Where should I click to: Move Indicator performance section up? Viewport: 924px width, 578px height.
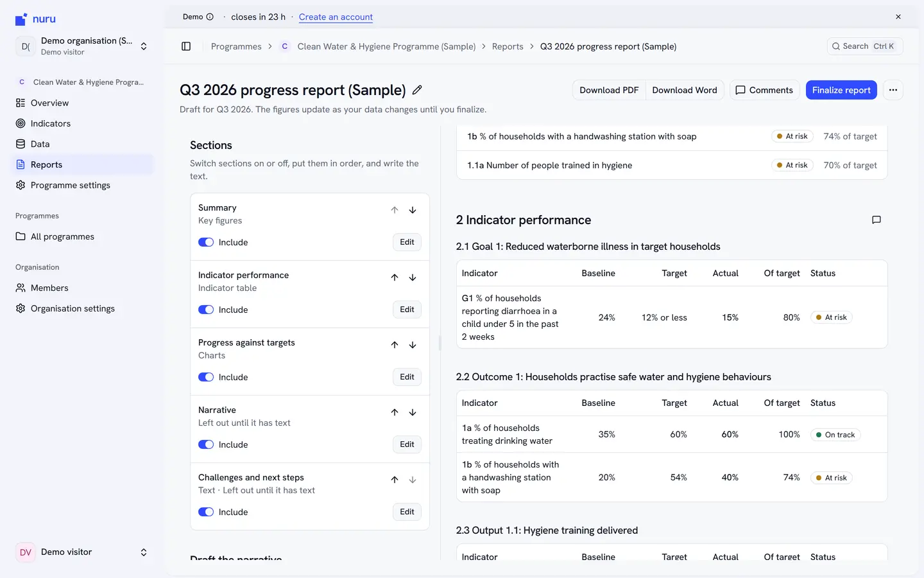pos(395,277)
